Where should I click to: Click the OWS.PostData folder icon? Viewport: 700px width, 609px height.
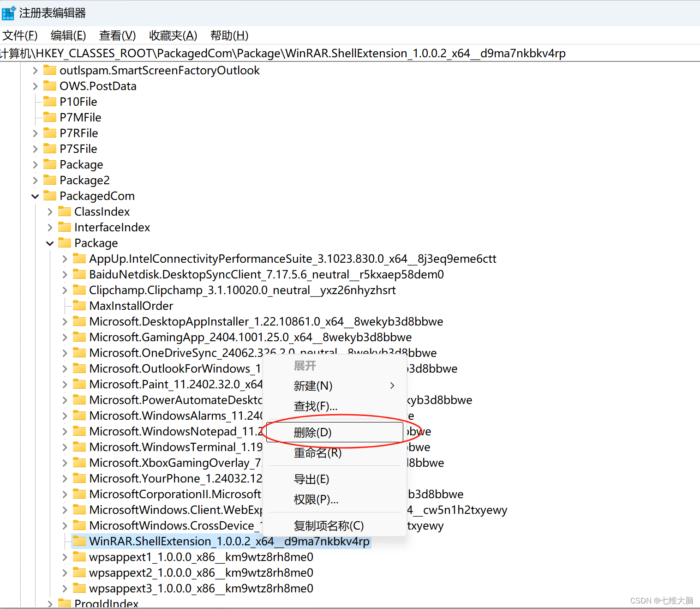coord(49,85)
